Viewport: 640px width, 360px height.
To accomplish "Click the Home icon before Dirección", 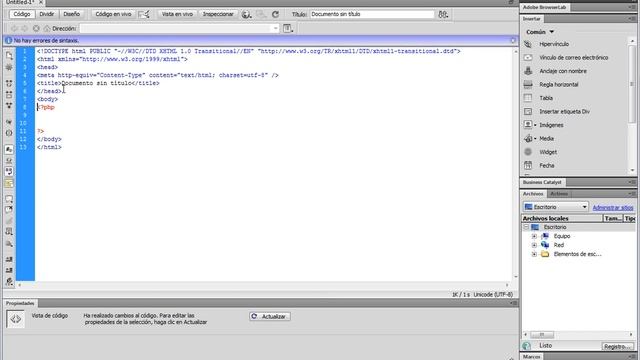I will 47,29.
